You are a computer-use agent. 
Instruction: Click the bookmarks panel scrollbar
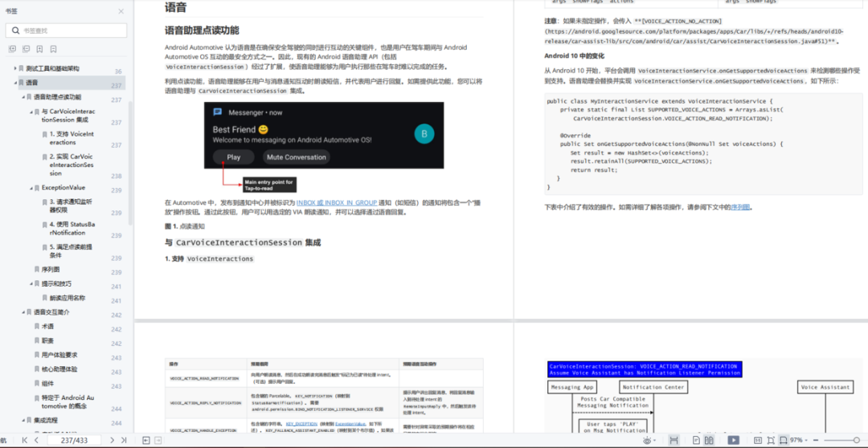click(x=131, y=163)
